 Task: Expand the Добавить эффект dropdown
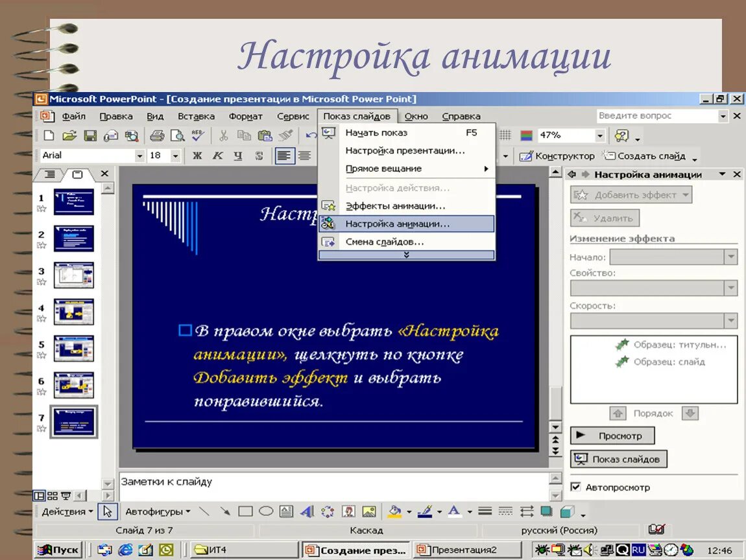[x=686, y=194]
